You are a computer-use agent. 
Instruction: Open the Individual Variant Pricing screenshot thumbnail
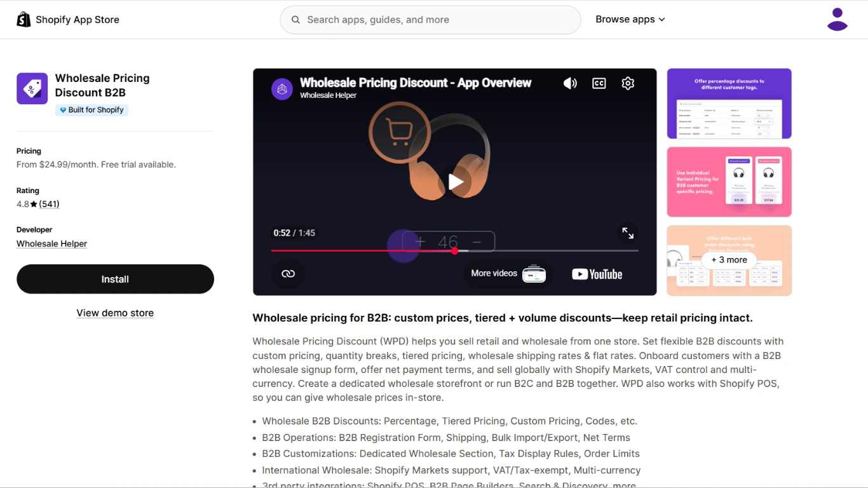729,182
